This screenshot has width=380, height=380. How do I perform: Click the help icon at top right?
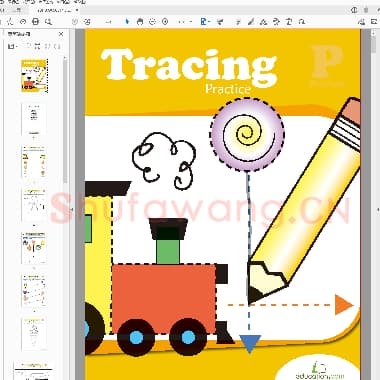[x=354, y=10]
